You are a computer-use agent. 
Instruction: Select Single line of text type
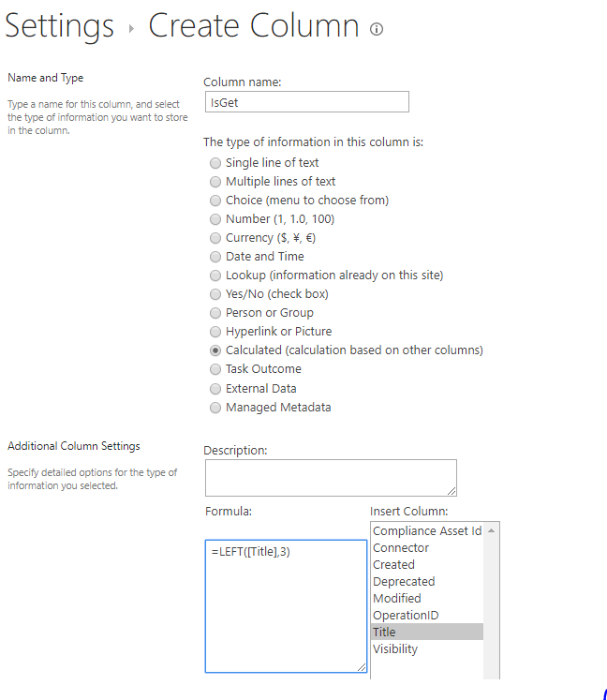pyautogui.click(x=215, y=163)
